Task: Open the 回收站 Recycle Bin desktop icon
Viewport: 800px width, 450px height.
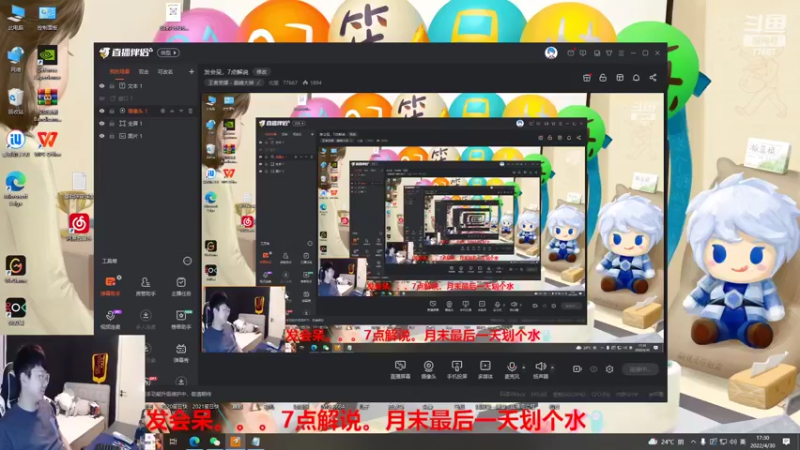Action: (16, 101)
